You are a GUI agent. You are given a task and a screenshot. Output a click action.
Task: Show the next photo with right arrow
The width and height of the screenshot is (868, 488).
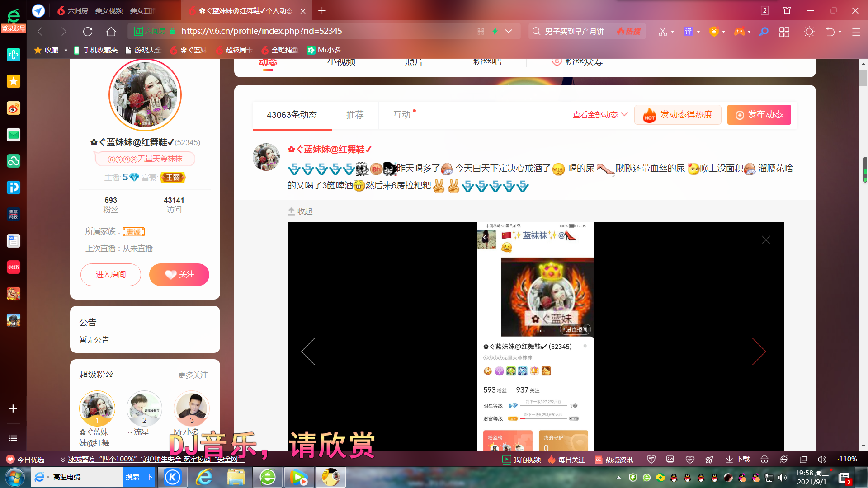759,351
